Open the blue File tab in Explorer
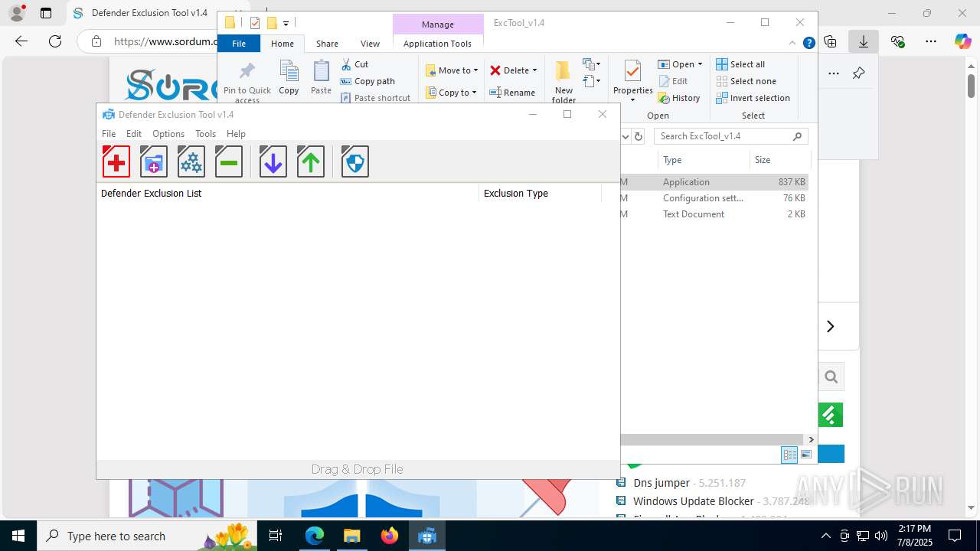This screenshot has height=551, width=980. tap(239, 44)
